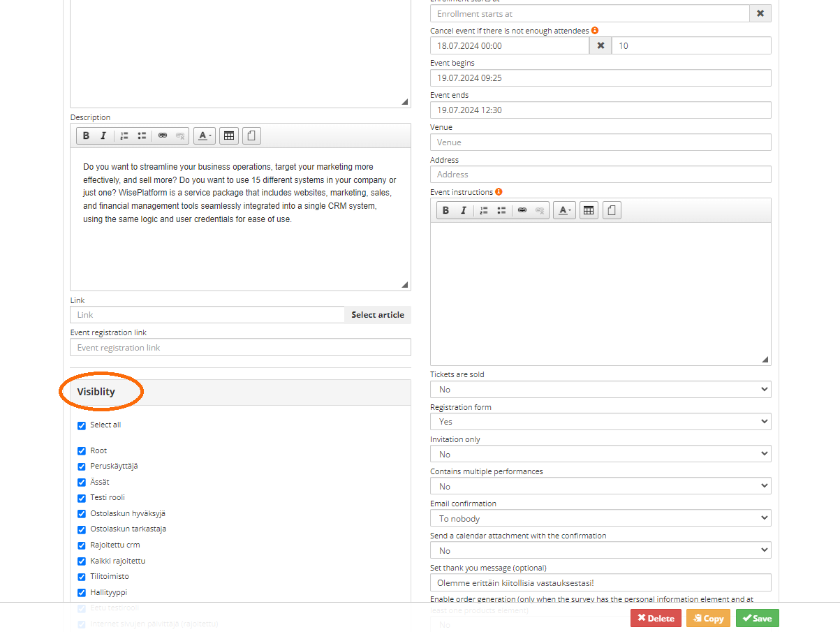
Task: Open text color picker in Event instructions editor
Action: (x=564, y=210)
